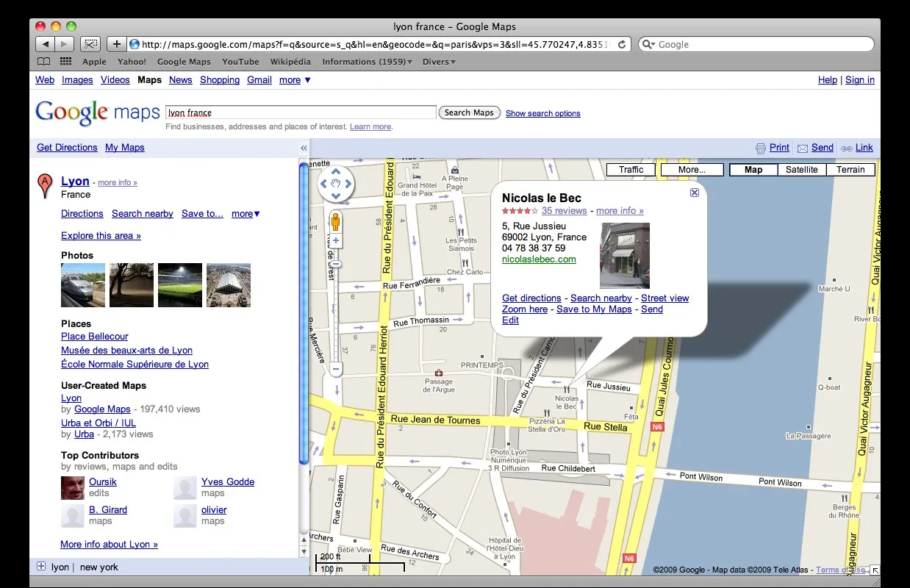
Task: Open the nicolaslebec.com website link
Action: click(539, 259)
